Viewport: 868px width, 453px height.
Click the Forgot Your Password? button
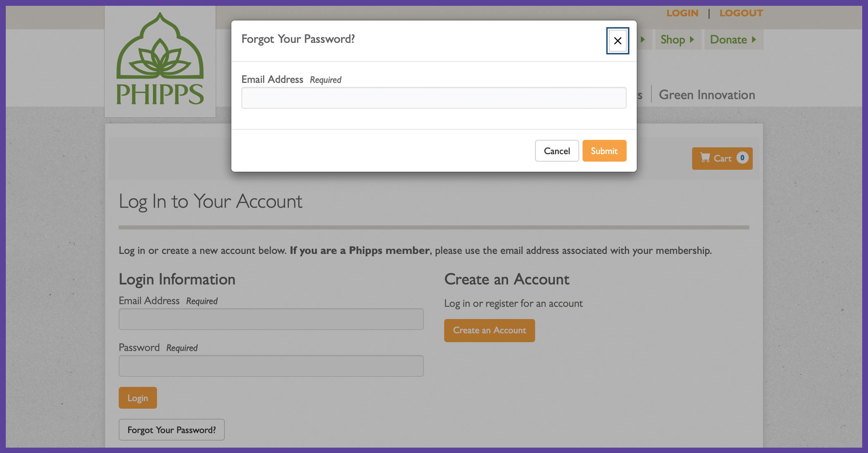click(x=172, y=429)
